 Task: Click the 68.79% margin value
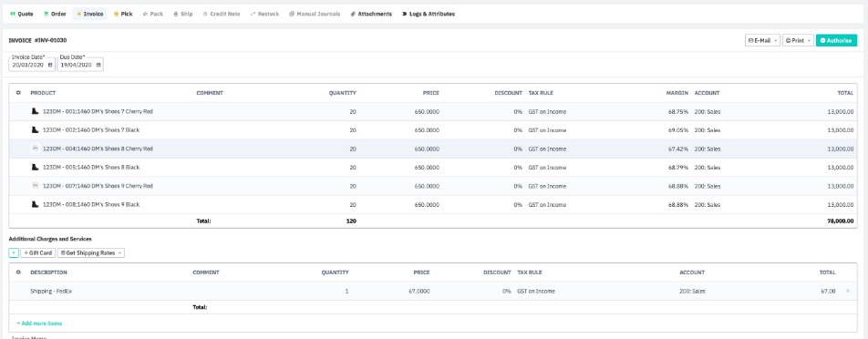(x=678, y=167)
